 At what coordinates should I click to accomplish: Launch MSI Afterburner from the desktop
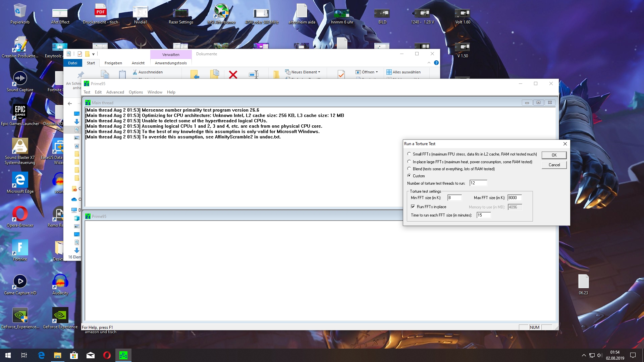[221, 13]
